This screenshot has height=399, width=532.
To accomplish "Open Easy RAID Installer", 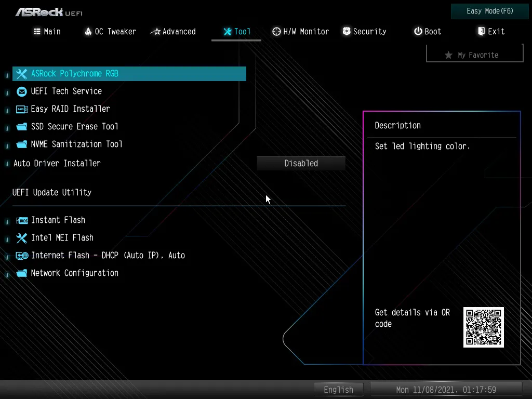I will (71, 109).
